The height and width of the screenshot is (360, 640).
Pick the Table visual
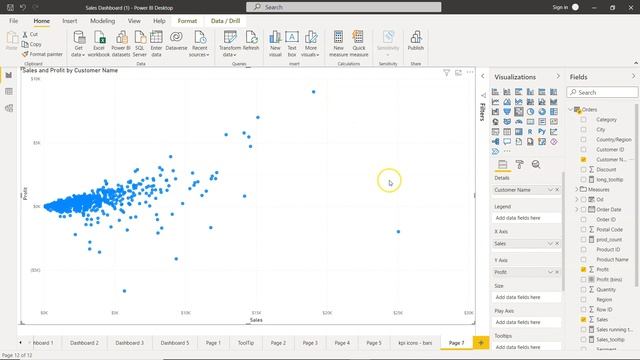tap(507, 131)
